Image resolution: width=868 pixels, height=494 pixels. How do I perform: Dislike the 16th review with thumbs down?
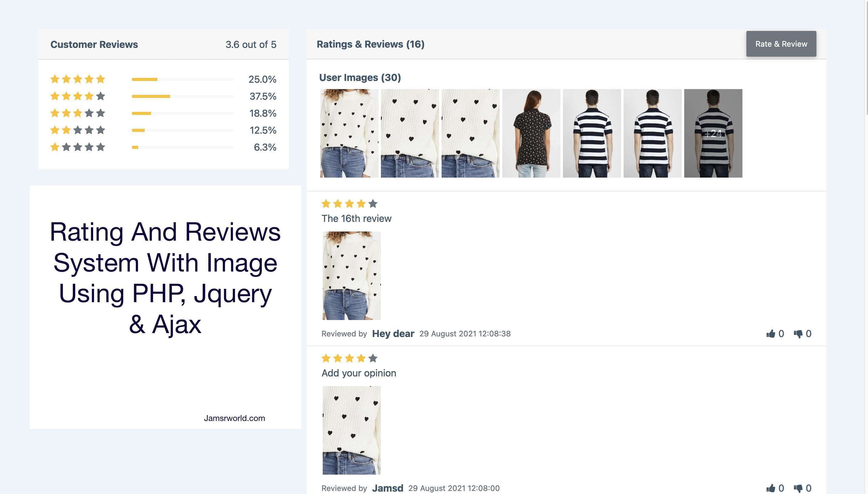click(798, 334)
